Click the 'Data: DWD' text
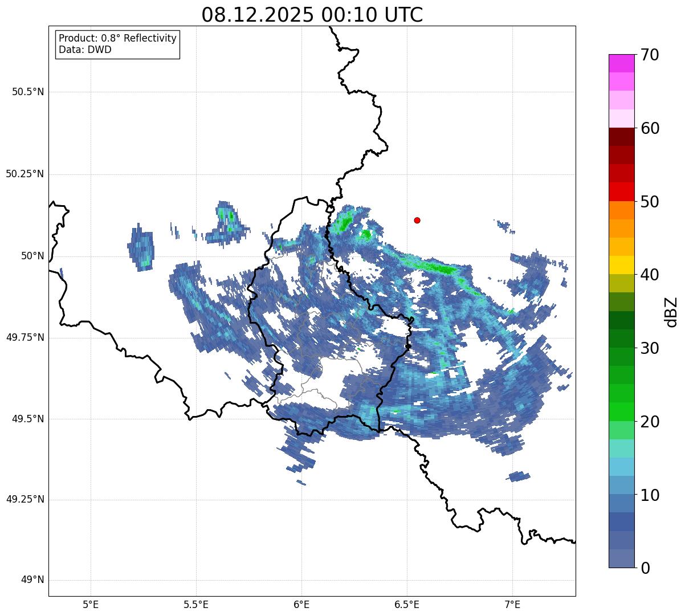 (x=85, y=50)
